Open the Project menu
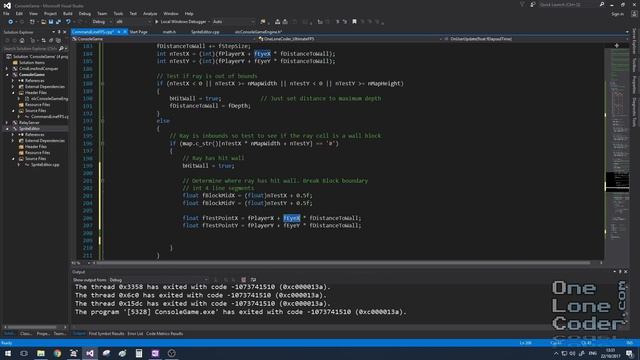Viewport: 640px width, 360px height. [50, 13]
